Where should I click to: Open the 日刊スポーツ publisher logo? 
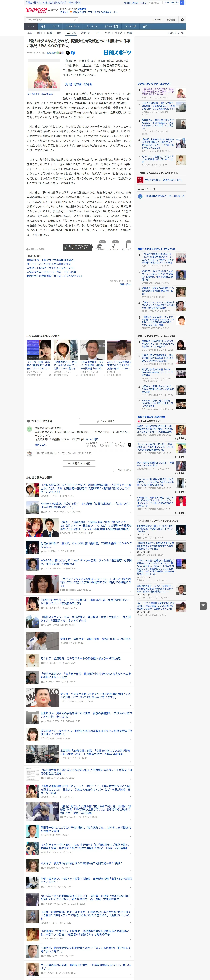117,53
